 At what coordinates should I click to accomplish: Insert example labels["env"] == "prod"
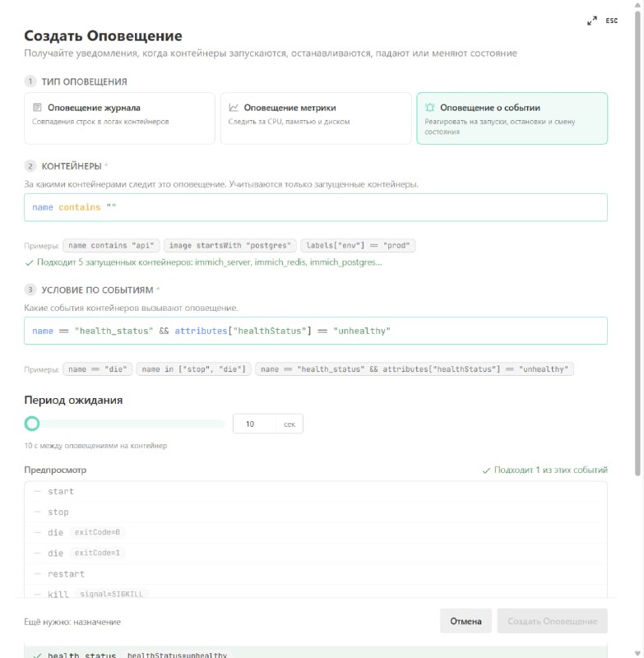[358, 245]
